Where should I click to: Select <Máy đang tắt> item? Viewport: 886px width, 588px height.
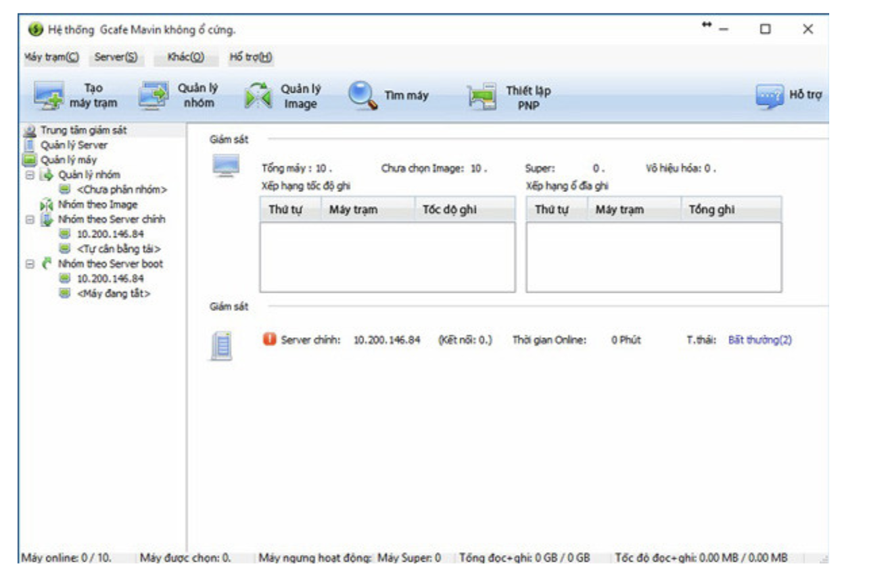pyautogui.click(x=114, y=293)
